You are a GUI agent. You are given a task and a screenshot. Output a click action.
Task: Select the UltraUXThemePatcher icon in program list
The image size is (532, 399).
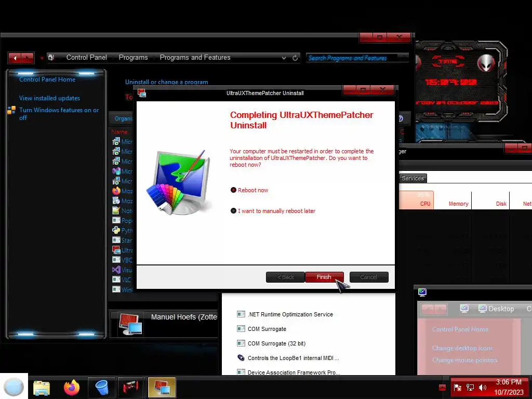pyautogui.click(x=116, y=250)
